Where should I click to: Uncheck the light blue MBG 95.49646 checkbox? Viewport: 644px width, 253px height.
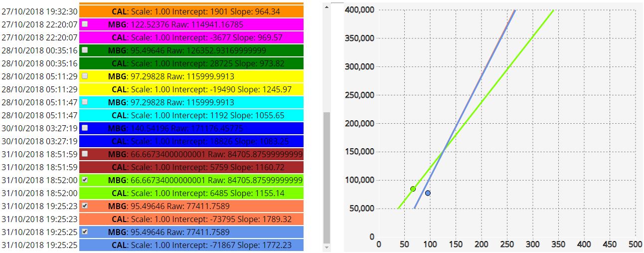click(85, 232)
